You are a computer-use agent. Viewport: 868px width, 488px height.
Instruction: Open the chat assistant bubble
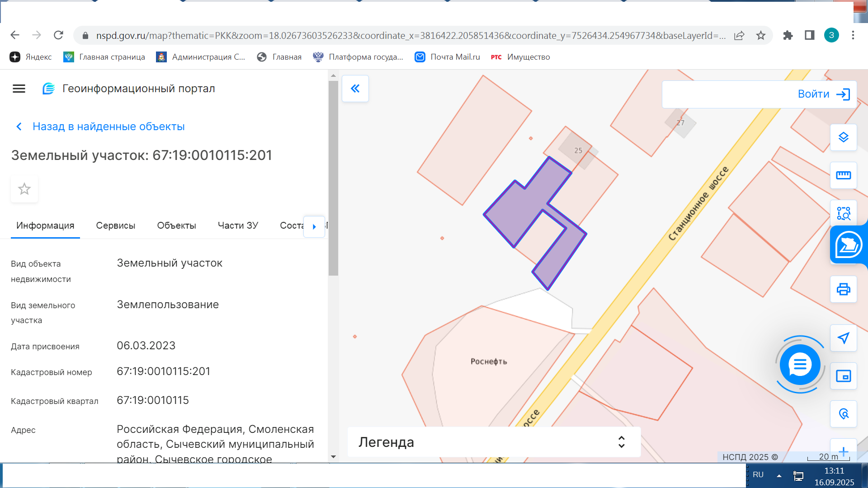[x=800, y=365]
